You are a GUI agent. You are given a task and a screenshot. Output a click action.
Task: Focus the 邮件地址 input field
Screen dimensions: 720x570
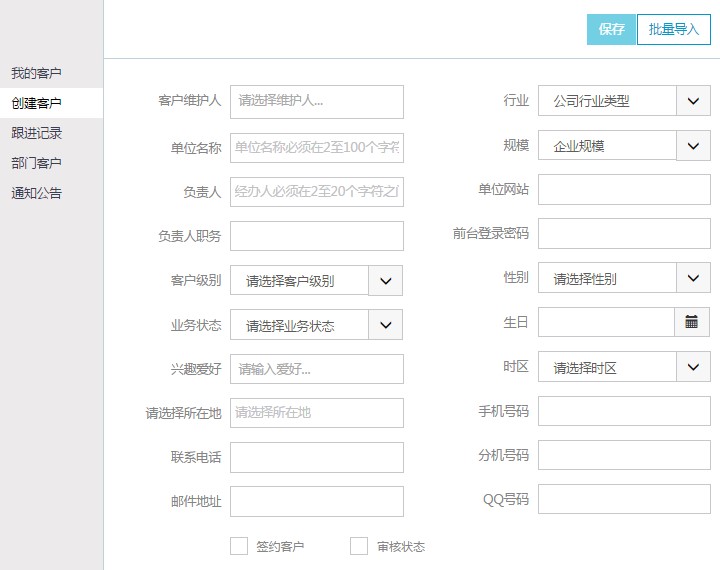317,502
